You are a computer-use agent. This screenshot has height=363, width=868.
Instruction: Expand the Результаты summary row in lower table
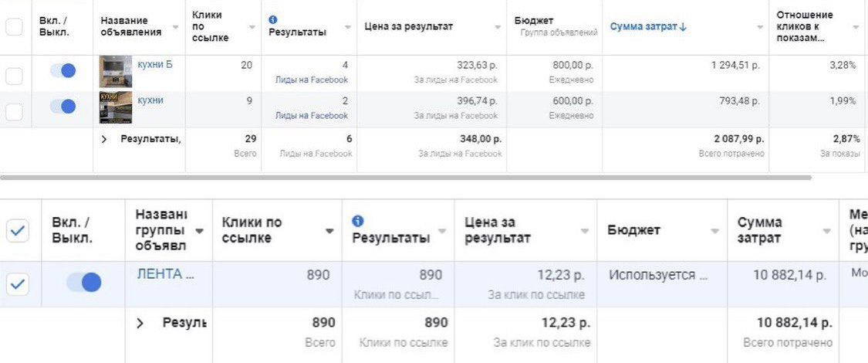140,323
